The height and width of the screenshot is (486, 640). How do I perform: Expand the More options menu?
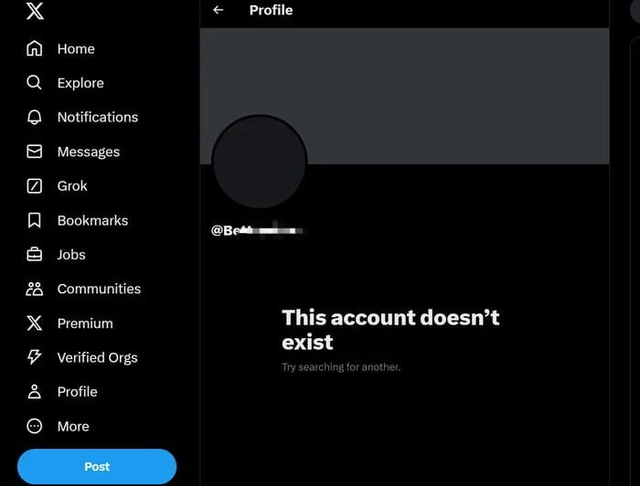tap(58, 426)
